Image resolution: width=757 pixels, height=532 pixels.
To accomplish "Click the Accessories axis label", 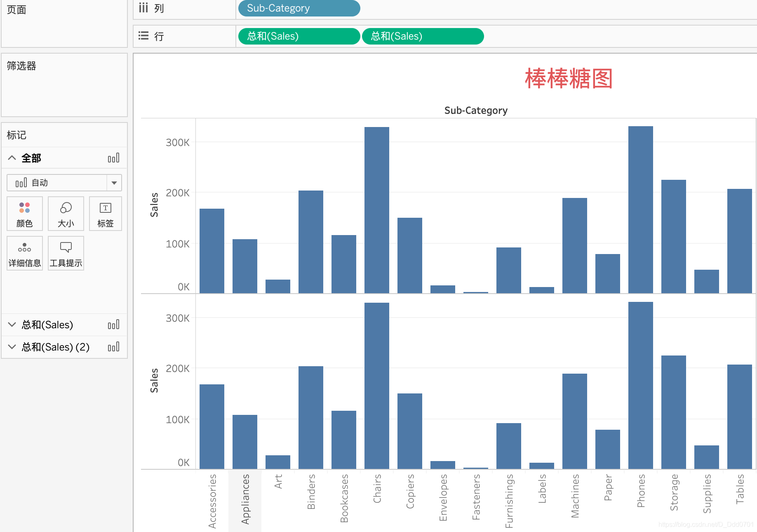I will (212, 501).
